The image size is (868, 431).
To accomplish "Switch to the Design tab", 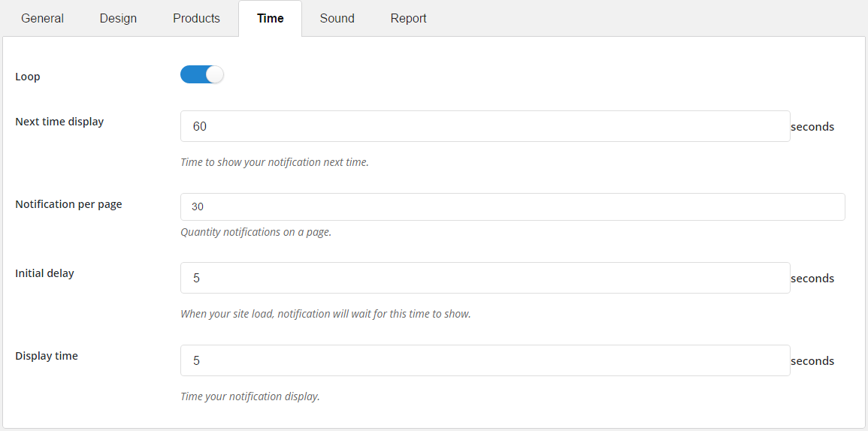I will 118,18.
